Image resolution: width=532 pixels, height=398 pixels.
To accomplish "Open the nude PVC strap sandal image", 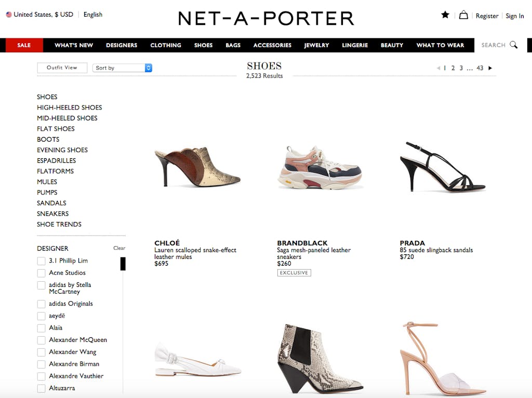I will (x=443, y=359).
